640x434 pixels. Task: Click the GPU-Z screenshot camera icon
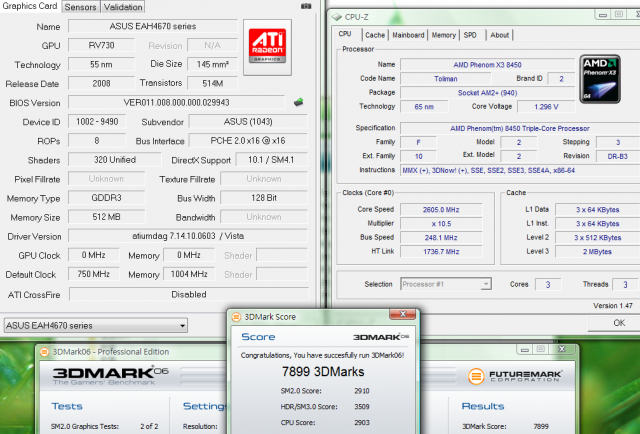tap(306, 6)
